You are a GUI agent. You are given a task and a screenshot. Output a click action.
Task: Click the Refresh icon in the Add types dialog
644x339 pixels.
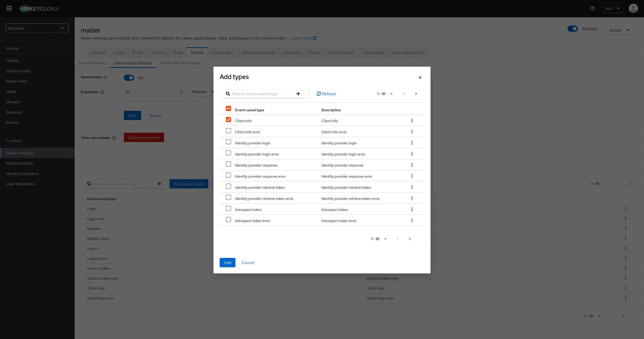click(319, 94)
